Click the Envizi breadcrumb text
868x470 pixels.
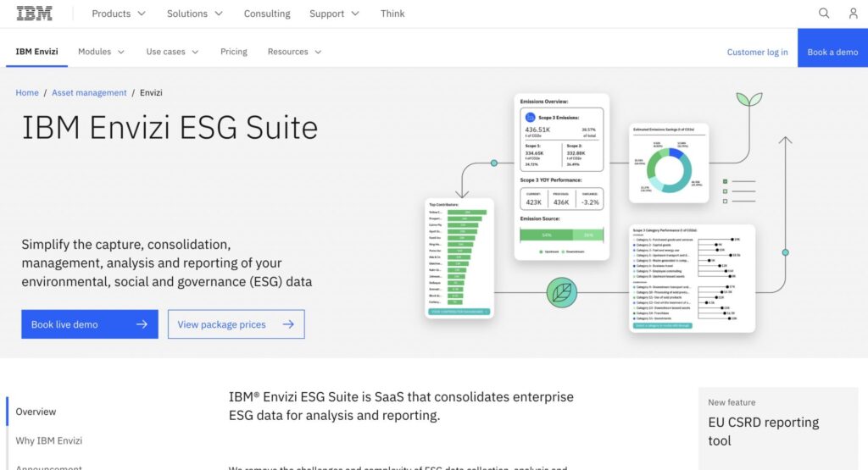[x=151, y=93]
